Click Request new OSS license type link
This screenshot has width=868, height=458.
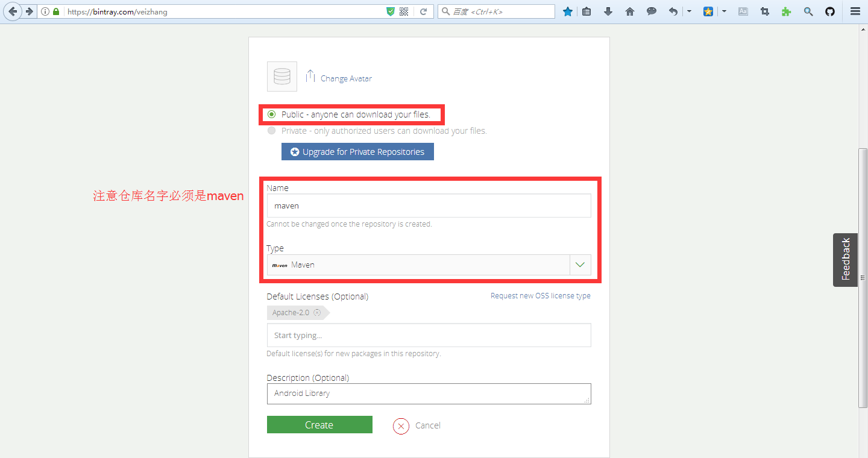541,296
